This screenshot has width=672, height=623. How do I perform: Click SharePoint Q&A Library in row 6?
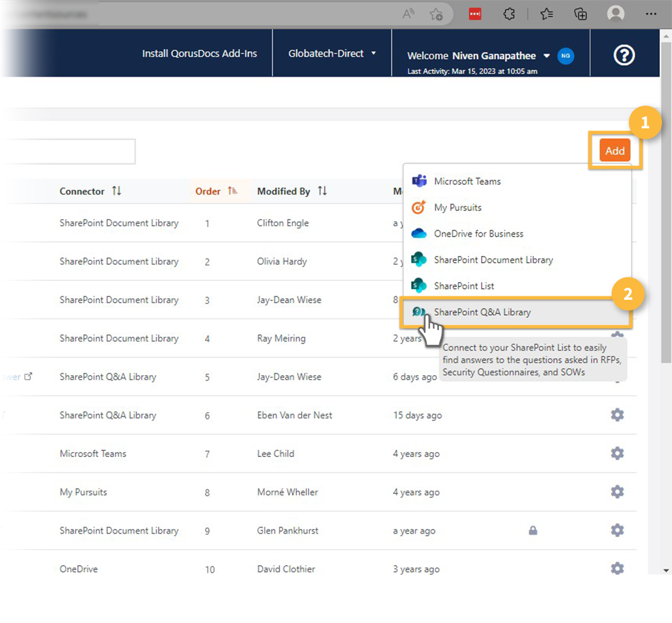(108, 415)
